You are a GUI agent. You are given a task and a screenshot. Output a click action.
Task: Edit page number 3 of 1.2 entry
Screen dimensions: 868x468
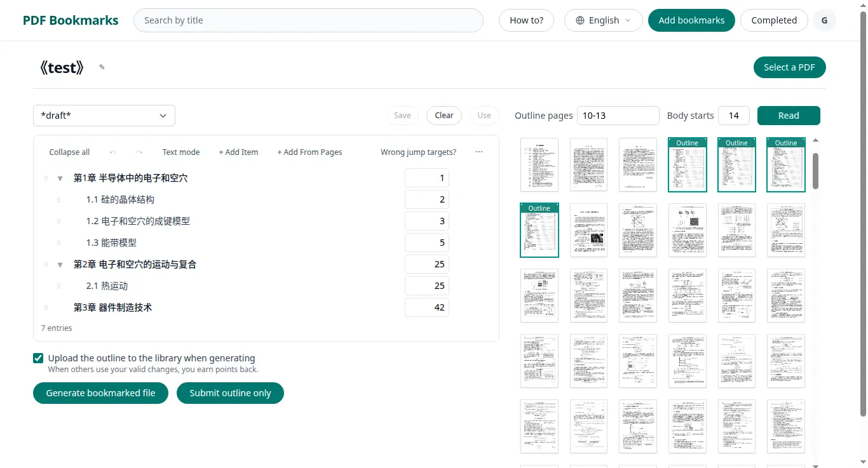pyautogui.click(x=427, y=222)
